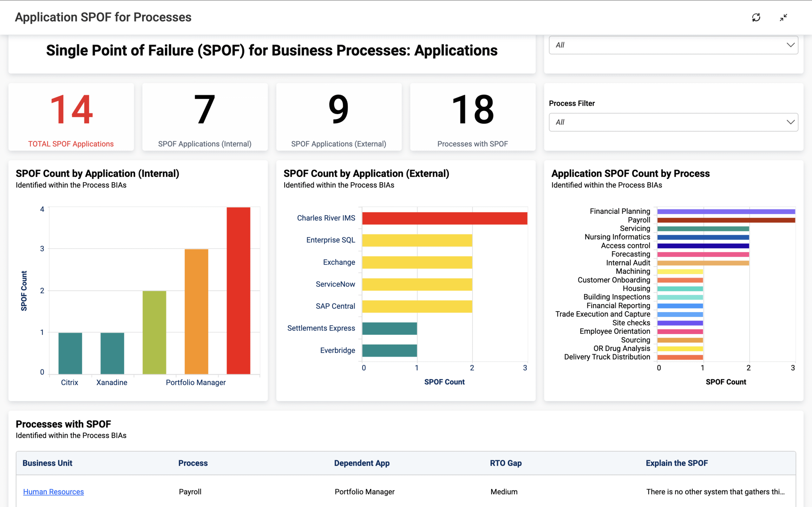The height and width of the screenshot is (507, 812).
Task: Click the purple Financial Planning bar
Action: click(x=726, y=212)
